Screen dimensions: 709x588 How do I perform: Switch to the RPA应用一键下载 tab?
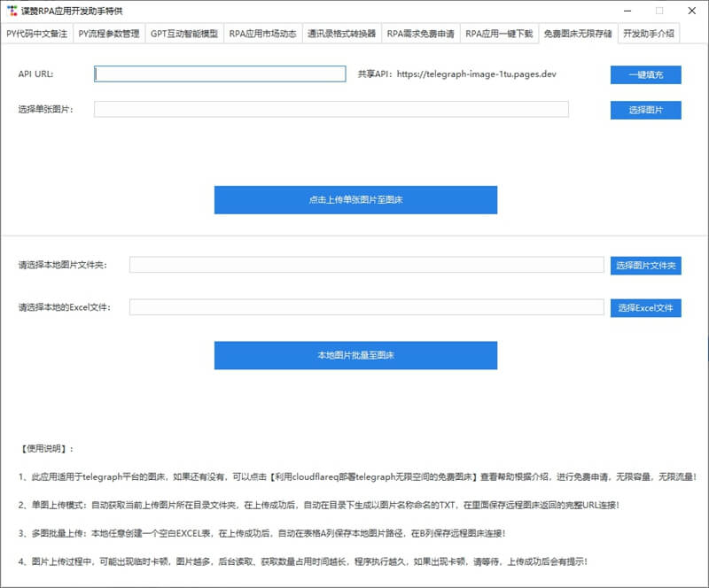499,34
